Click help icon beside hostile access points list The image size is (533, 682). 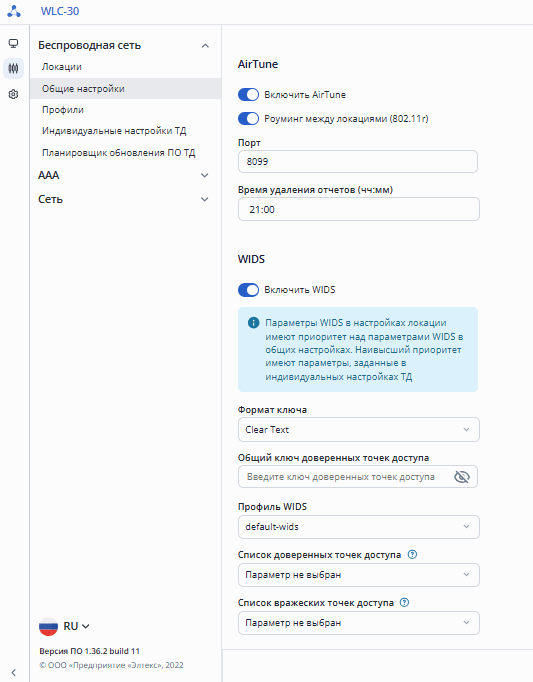404,602
